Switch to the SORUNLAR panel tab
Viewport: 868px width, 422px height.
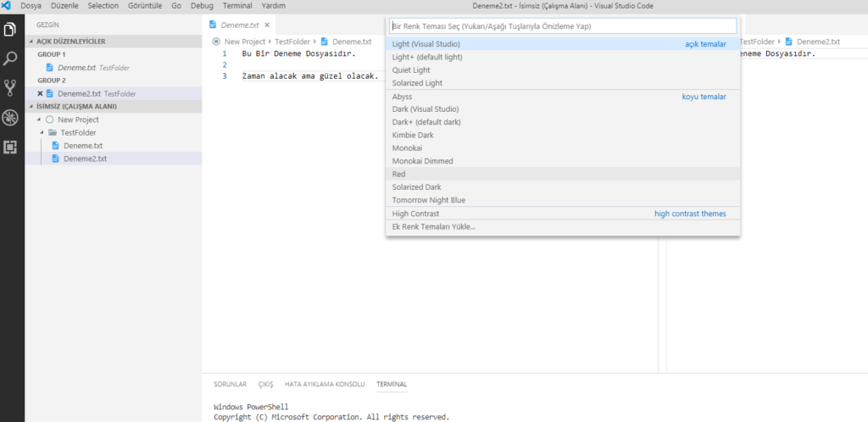click(x=231, y=384)
